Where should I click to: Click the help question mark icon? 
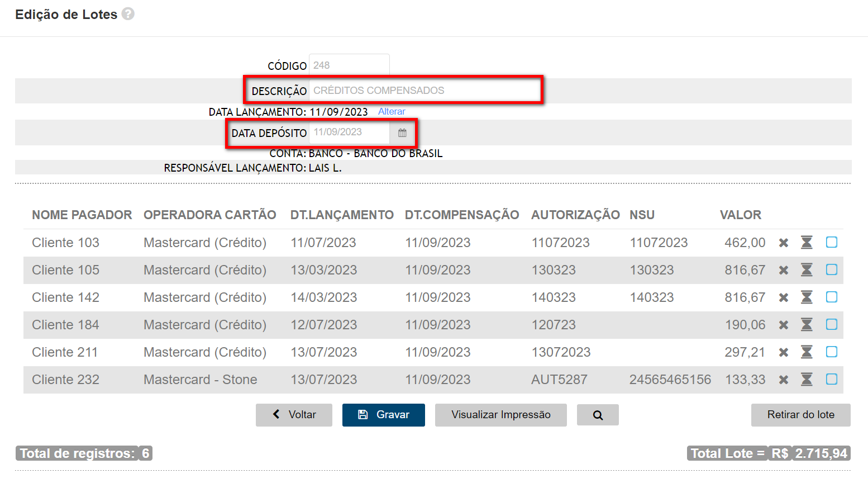(x=128, y=14)
